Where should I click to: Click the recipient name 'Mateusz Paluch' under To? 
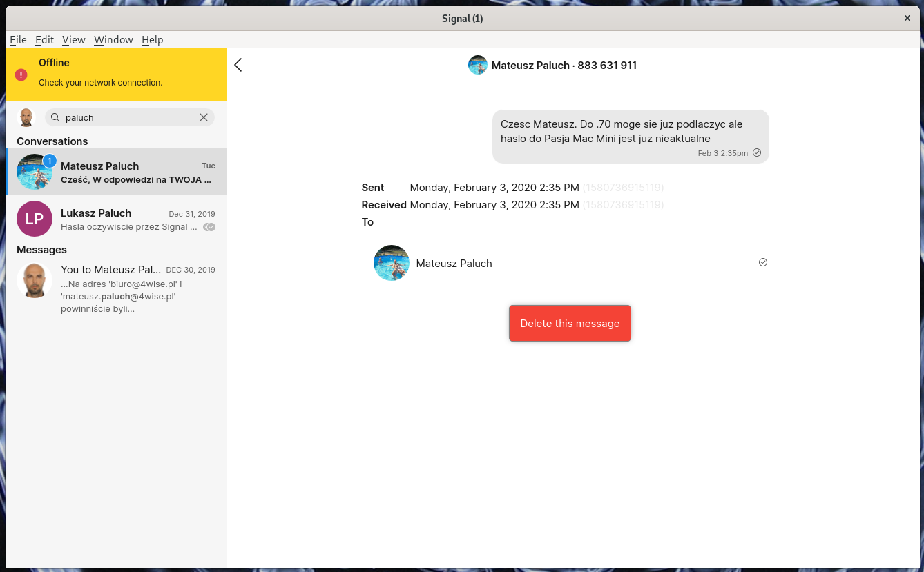click(x=454, y=263)
